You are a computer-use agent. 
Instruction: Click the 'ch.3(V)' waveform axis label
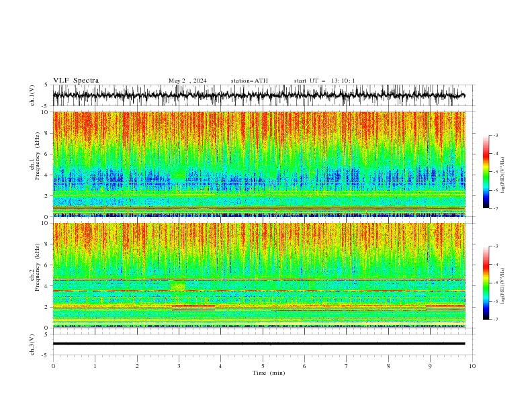pyautogui.click(x=32, y=345)
